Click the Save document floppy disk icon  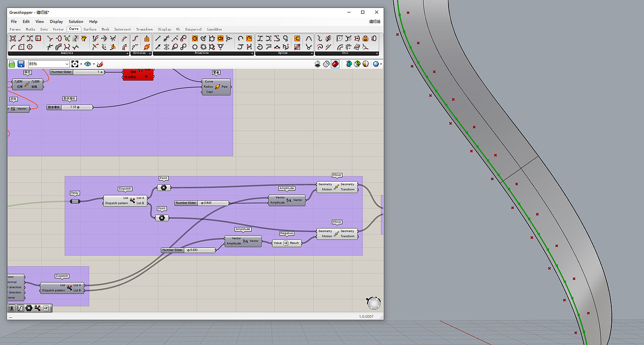(21, 64)
